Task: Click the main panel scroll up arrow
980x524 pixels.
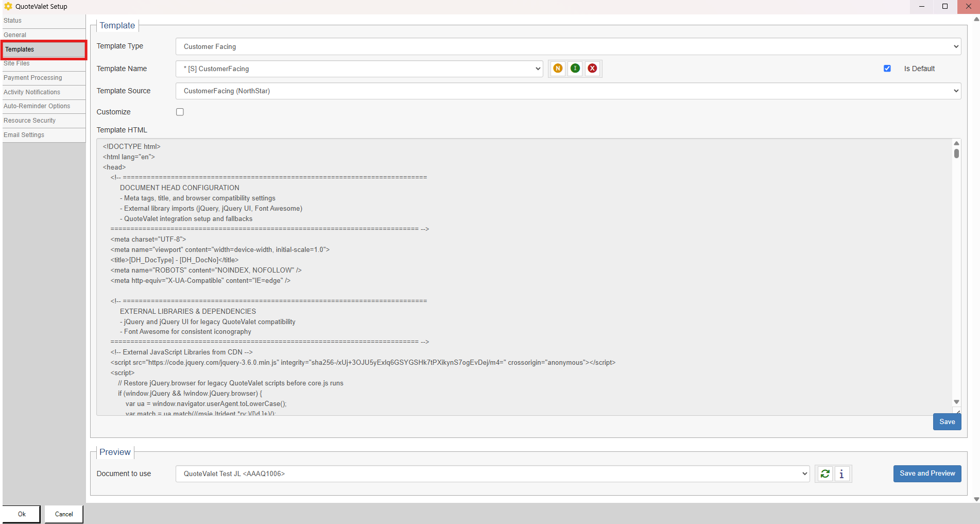Action: [976, 19]
